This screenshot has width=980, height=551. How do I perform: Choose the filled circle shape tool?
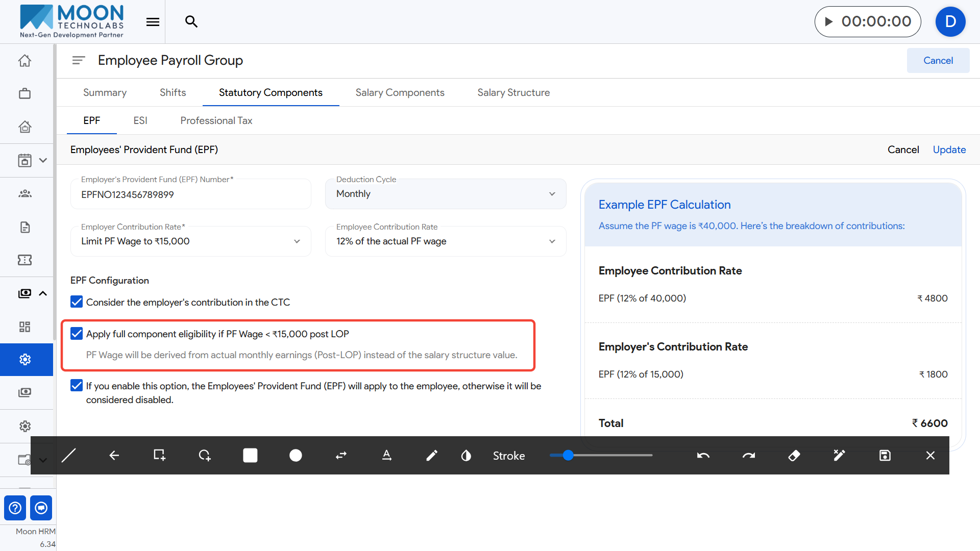[296, 456]
